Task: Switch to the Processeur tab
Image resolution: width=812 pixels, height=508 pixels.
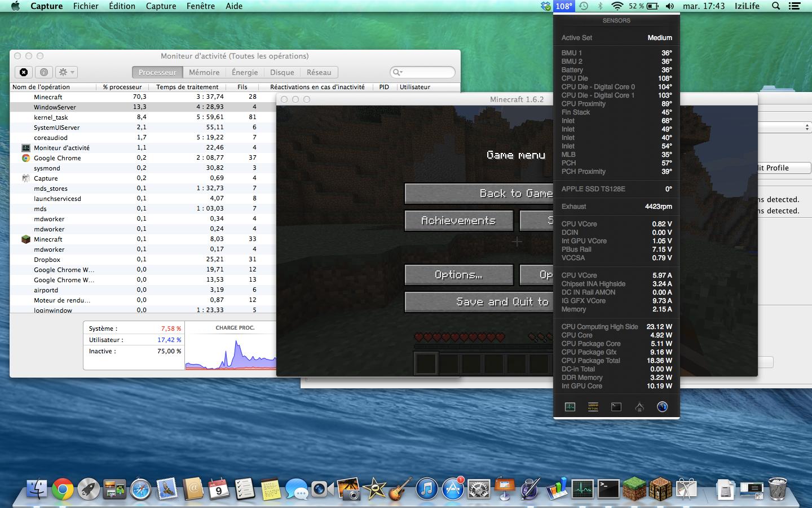Action: click(x=157, y=72)
